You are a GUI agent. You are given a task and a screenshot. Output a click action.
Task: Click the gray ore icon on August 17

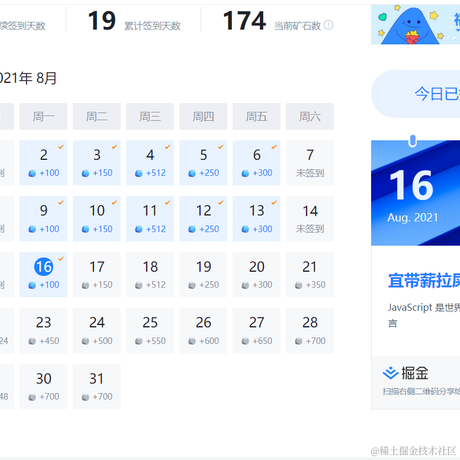click(x=85, y=285)
